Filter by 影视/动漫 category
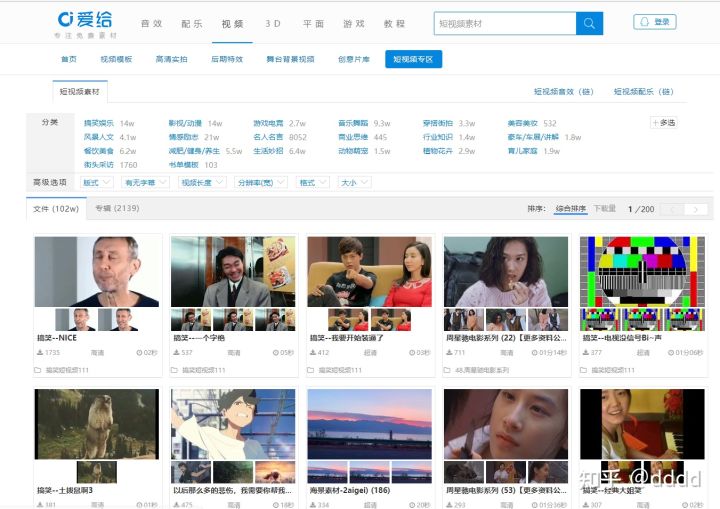Viewport: 720px width, 509px height. pyautogui.click(x=185, y=123)
